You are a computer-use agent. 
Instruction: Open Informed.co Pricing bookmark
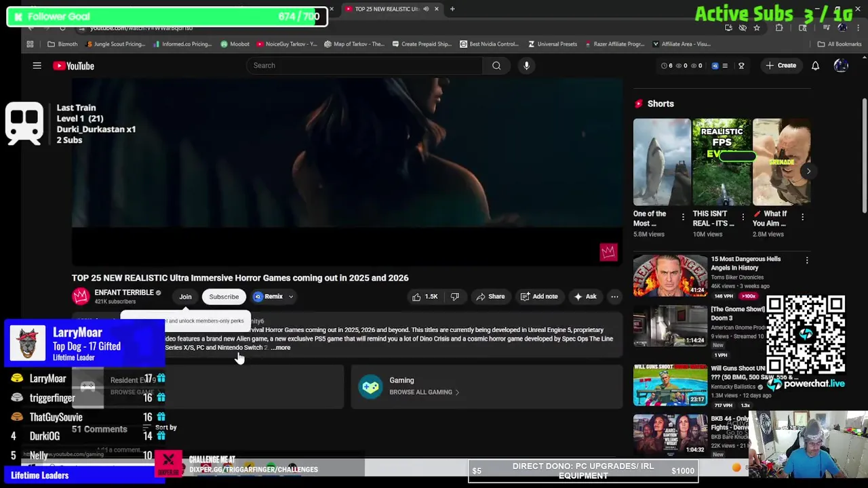pos(182,44)
